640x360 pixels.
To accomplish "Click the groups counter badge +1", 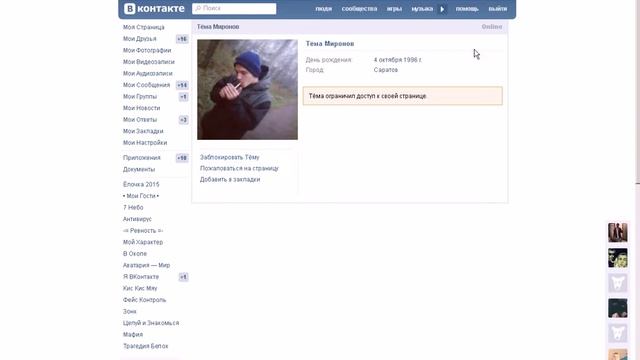I will click(184, 97).
